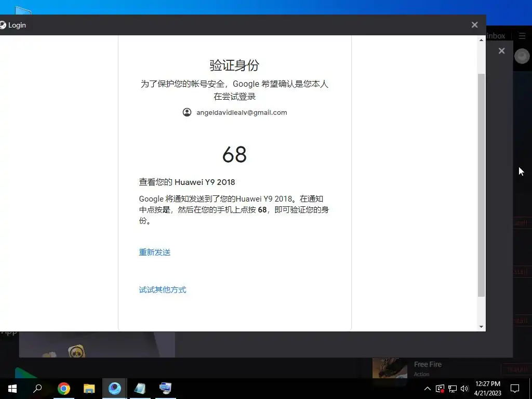The width and height of the screenshot is (532, 399).
Task: Switch to the blue orb app on taskbar
Action: click(115, 389)
